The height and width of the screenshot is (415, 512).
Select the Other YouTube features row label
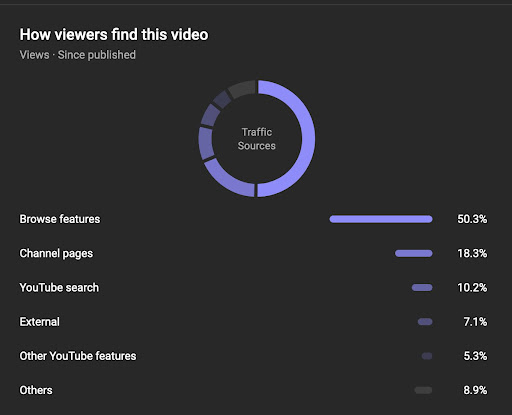tap(78, 356)
